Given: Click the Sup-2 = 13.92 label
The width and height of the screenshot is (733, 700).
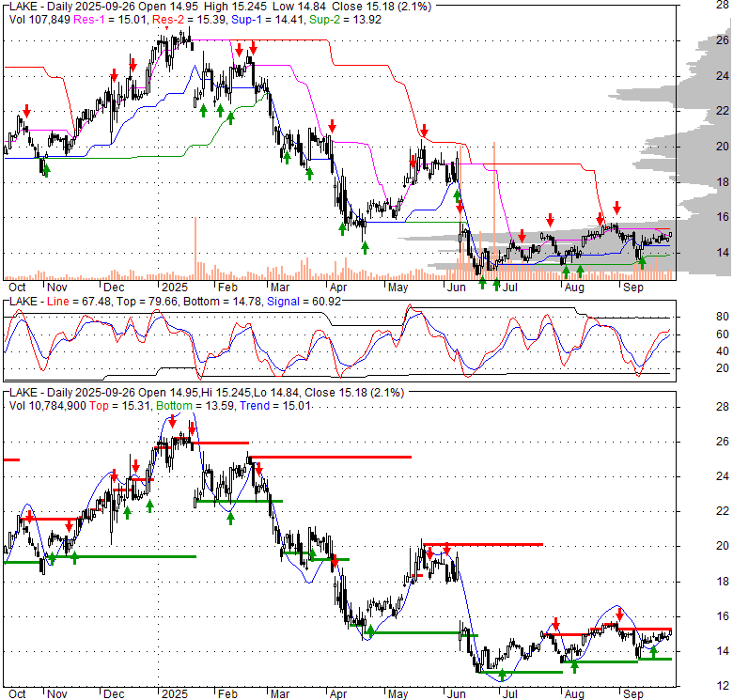Looking at the screenshot, I should 346,20.
